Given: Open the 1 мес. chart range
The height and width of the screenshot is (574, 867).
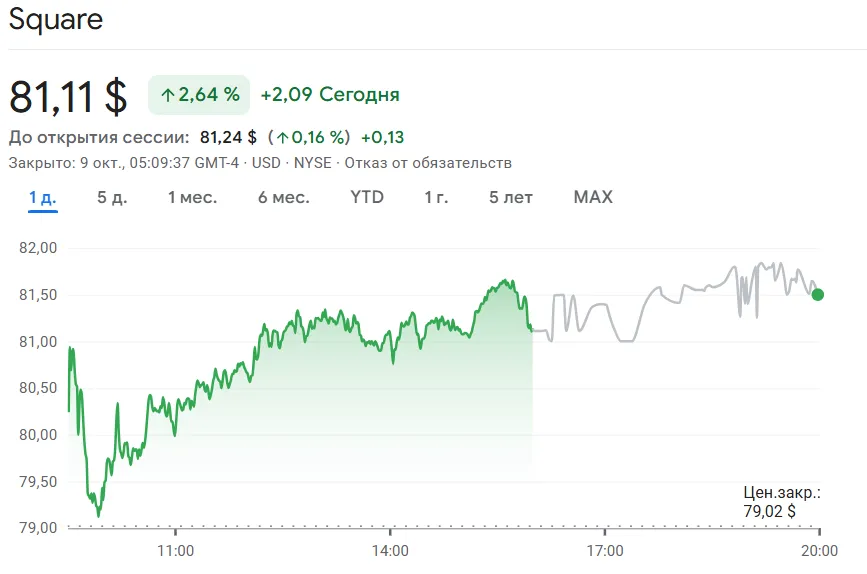Looking at the screenshot, I should [x=192, y=197].
